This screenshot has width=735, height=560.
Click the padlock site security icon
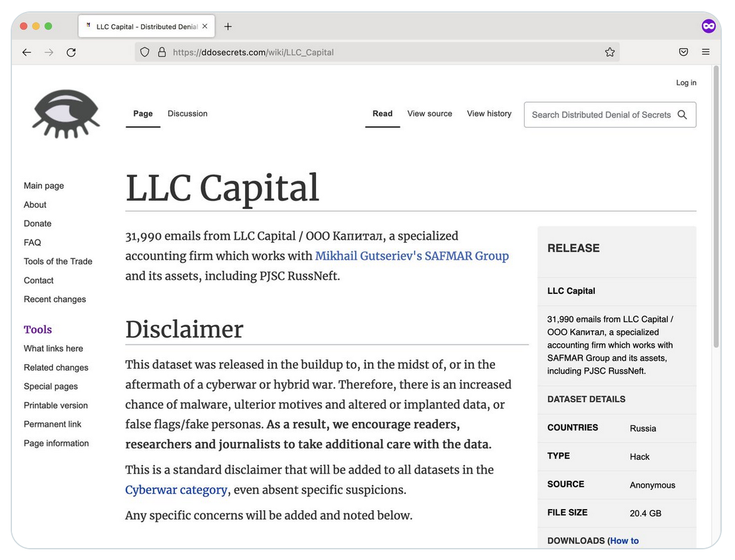click(161, 53)
